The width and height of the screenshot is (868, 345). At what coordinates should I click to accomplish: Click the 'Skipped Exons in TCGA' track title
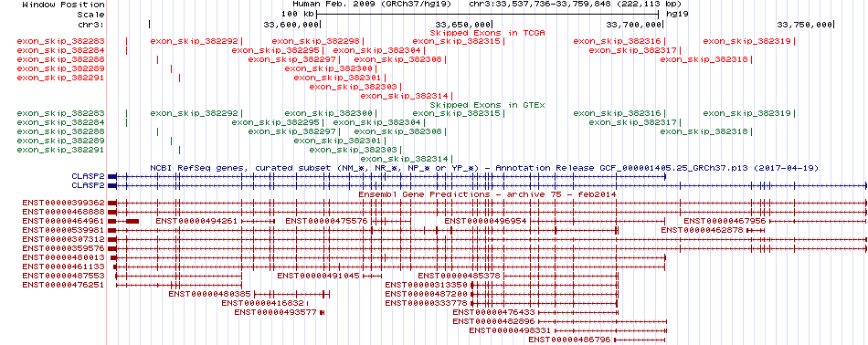point(488,33)
